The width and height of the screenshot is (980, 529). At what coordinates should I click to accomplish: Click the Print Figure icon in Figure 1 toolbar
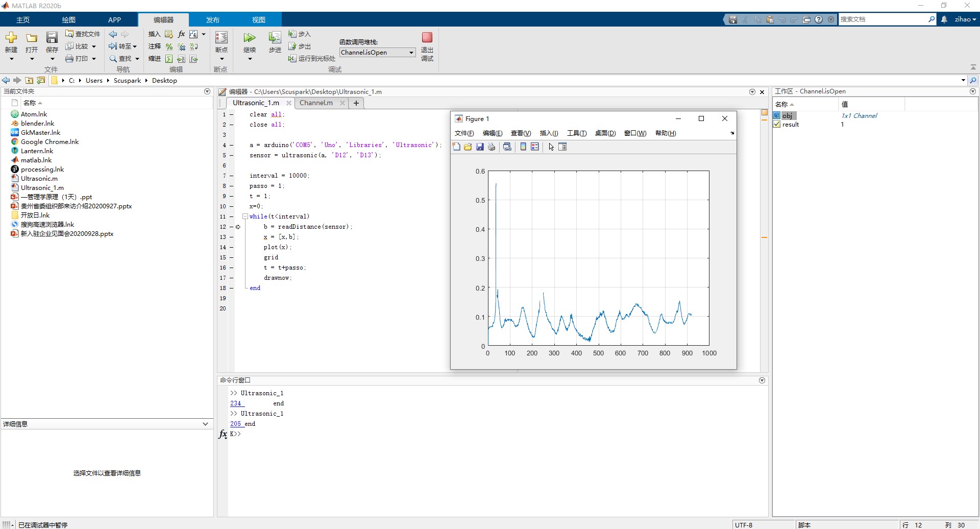click(x=492, y=147)
